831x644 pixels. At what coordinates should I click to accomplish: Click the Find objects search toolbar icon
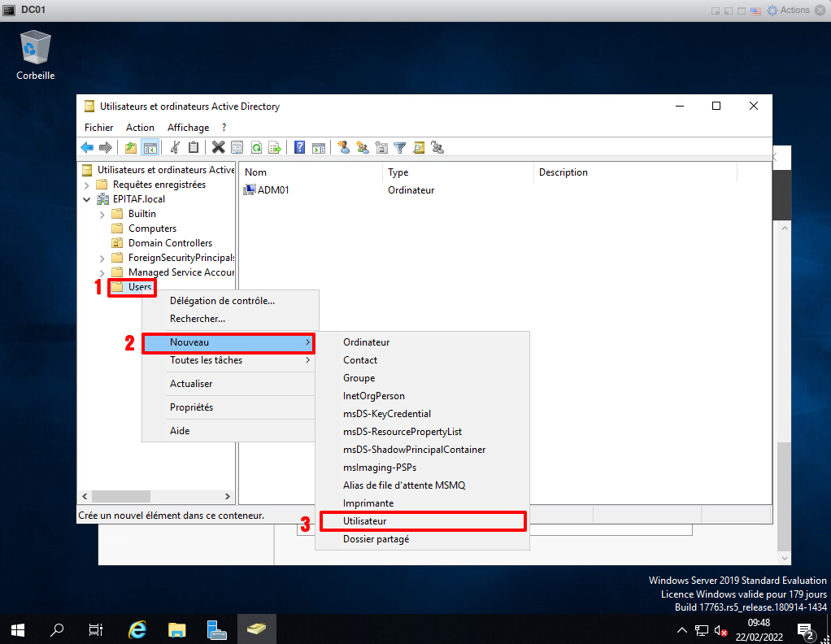(419, 147)
